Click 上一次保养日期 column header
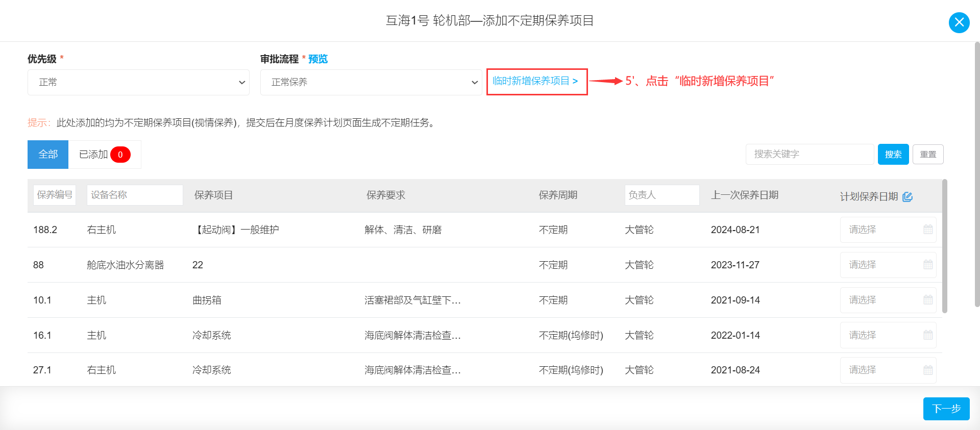 (745, 195)
